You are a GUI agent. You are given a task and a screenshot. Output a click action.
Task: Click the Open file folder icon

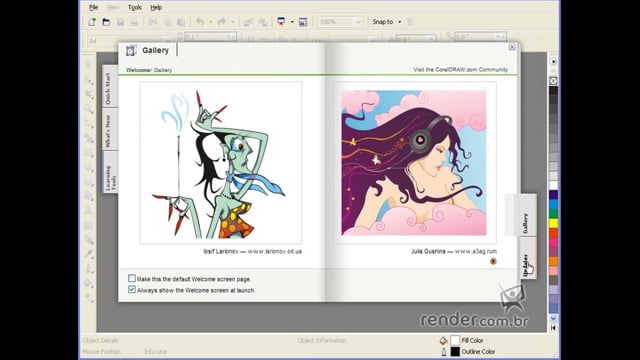coord(106,22)
